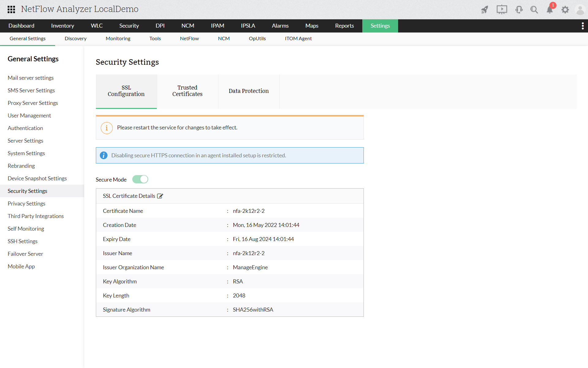Click the rocket quick-start icon
This screenshot has width=588, height=368.
pyautogui.click(x=484, y=10)
